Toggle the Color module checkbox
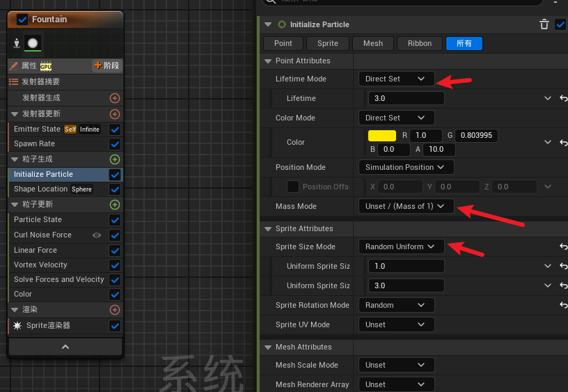 115,295
